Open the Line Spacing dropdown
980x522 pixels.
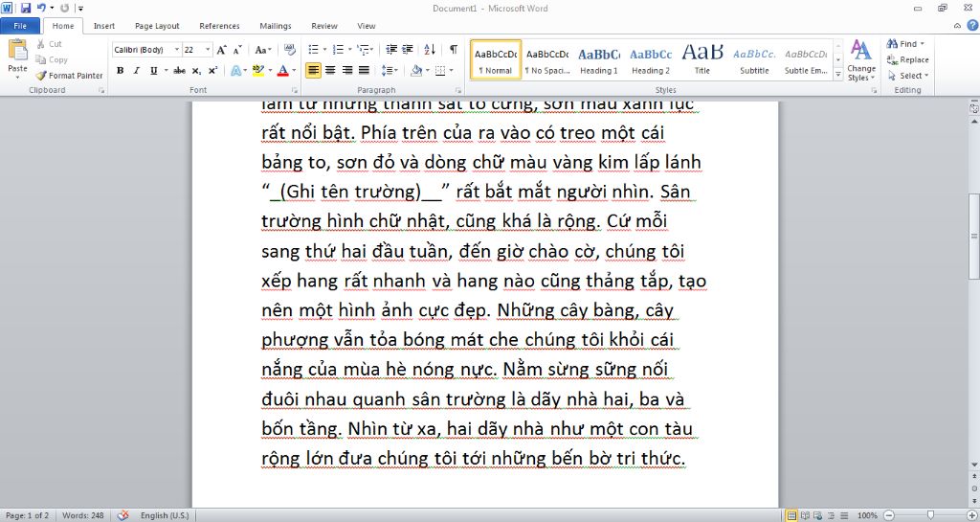pyautogui.click(x=390, y=71)
